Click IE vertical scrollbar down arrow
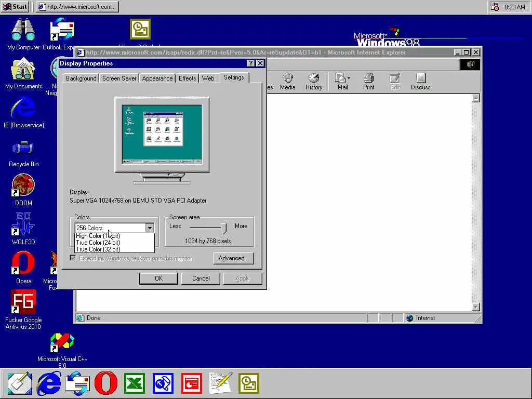 (476, 307)
